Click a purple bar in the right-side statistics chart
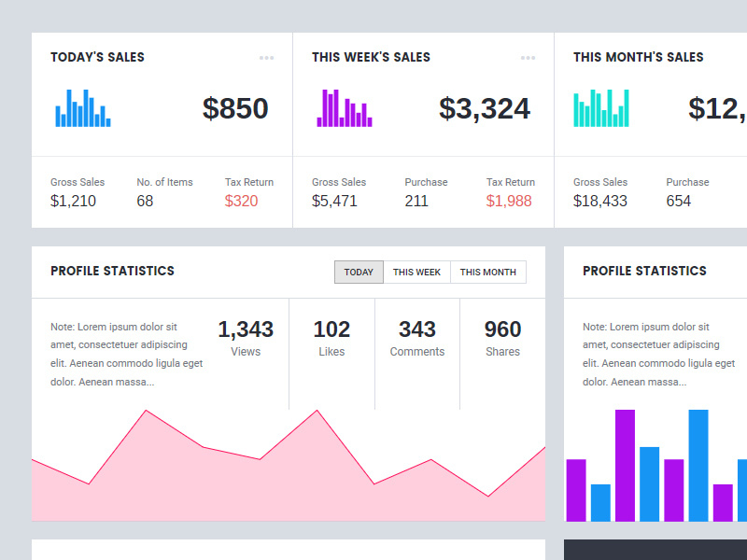Image resolution: width=747 pixels, height=560 pixels. 624,462
